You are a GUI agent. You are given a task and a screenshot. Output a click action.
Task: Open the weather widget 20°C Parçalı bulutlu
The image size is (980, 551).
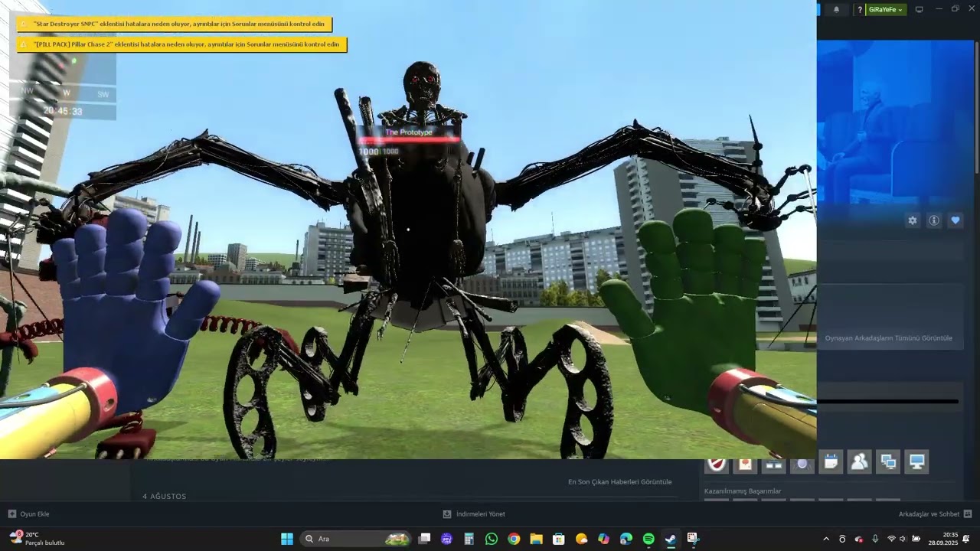pyautogui.click(x=37, y=539)
